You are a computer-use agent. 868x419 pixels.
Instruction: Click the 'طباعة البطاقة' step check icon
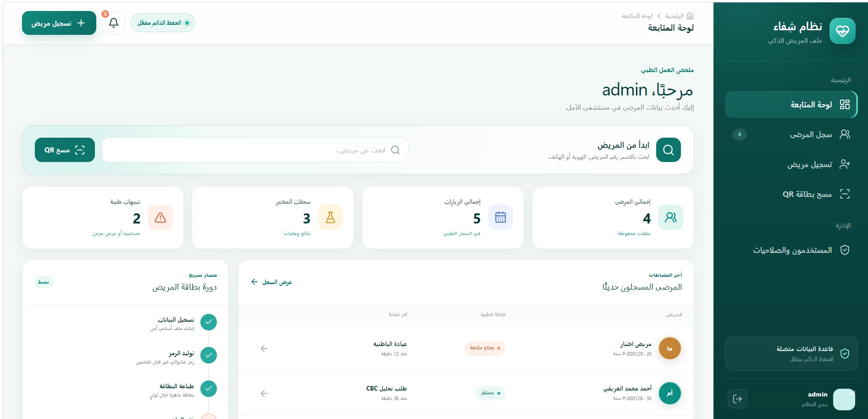click(x=209, y=389)
